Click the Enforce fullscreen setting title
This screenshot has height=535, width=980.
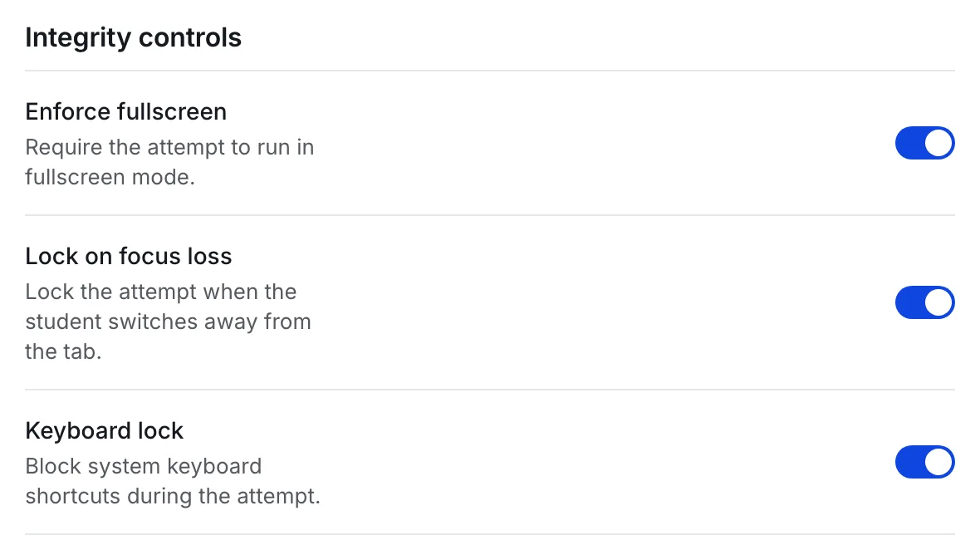(125, 112)
